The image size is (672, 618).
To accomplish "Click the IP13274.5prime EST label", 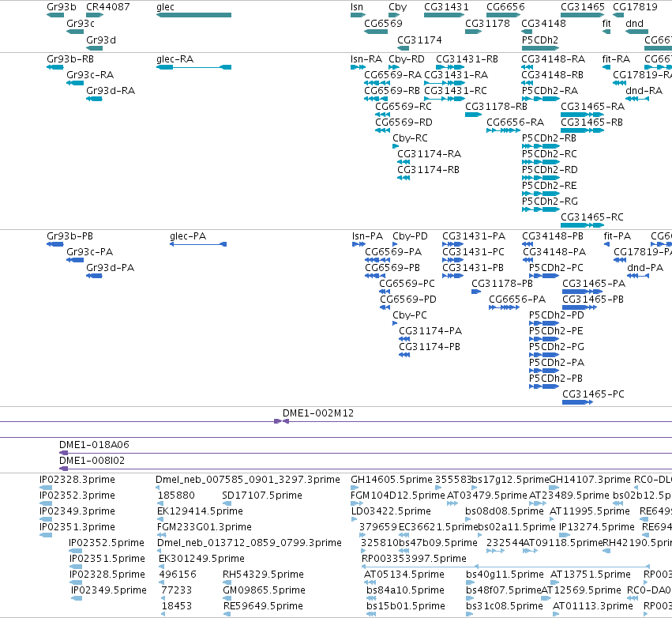I will pos(596,526).
